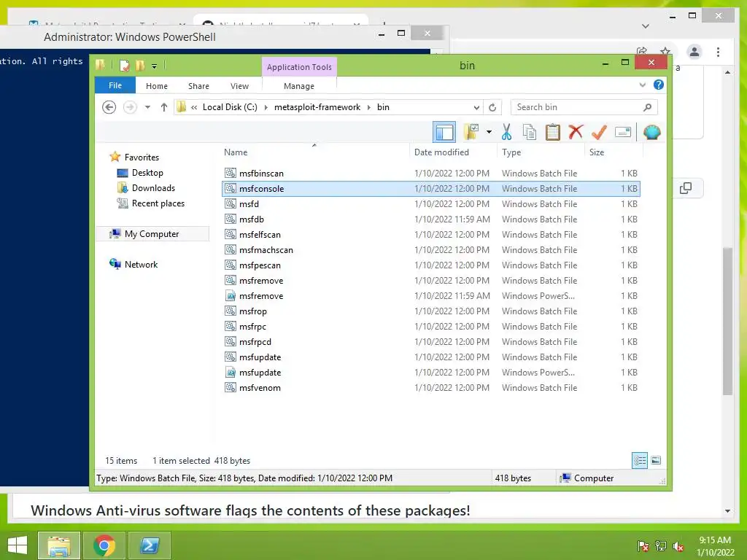Viewport: 747px width, 560px height.
Task: Open the folder options dropdown arrow
Action: pyautogui.click(x=489, y=132)
